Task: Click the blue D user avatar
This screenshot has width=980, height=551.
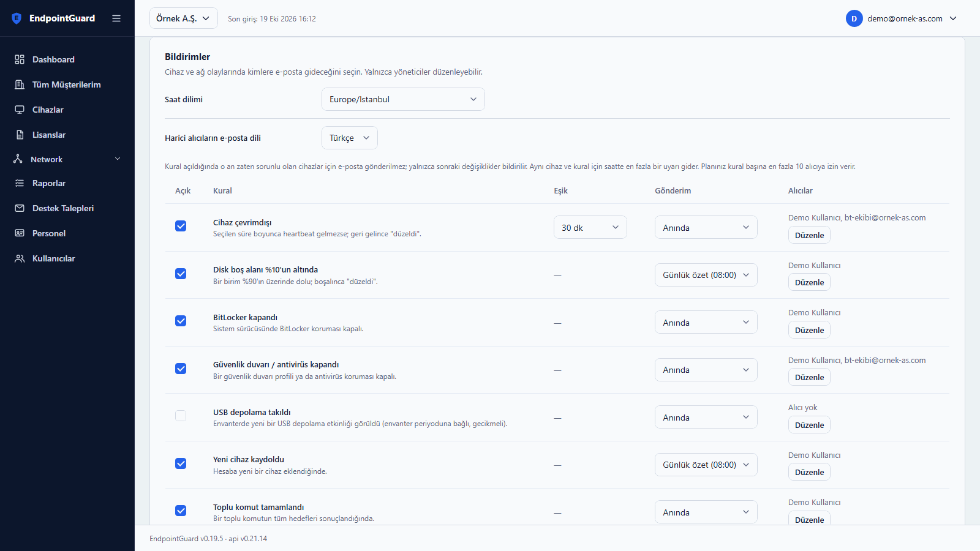Action: [x=854, y=18]
